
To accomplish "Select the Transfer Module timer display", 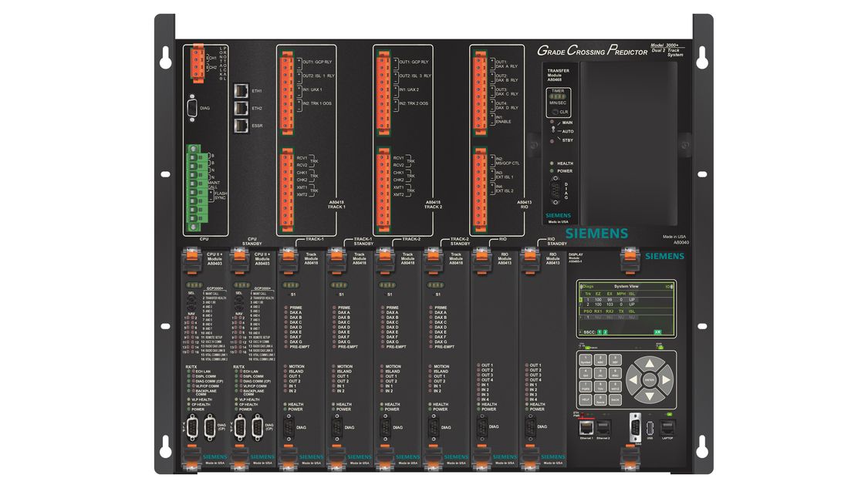I will (x=557, y=96).
